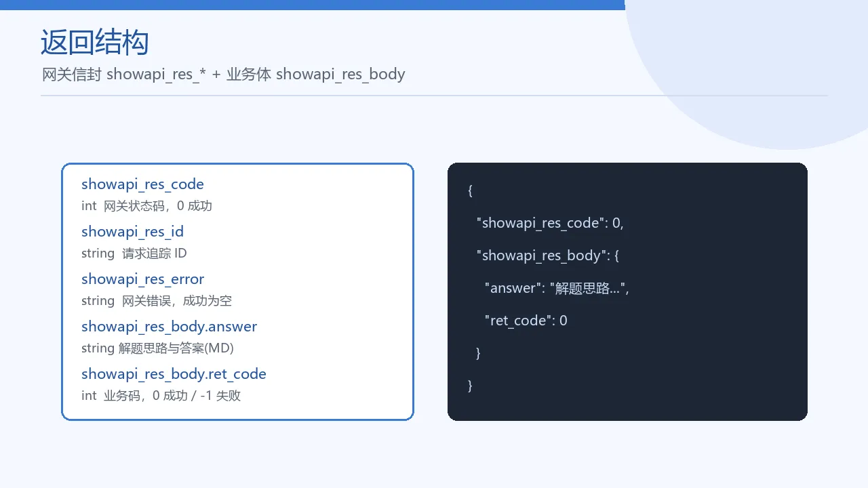The image size is (868, 488).
Task: Click the showapi_res_body.ret_code field name
Action: pyautogui.click(x=174, y=374)
